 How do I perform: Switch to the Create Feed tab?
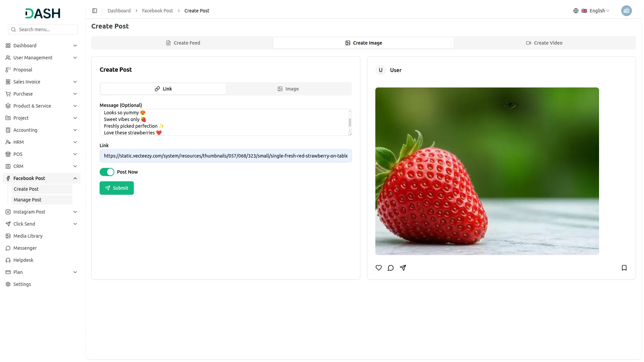point(183,43)
